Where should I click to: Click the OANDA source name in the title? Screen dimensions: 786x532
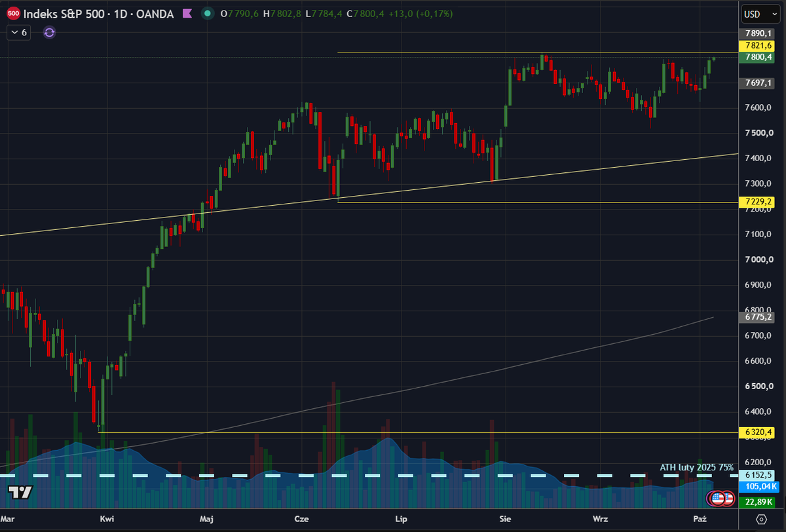point(155,14)
